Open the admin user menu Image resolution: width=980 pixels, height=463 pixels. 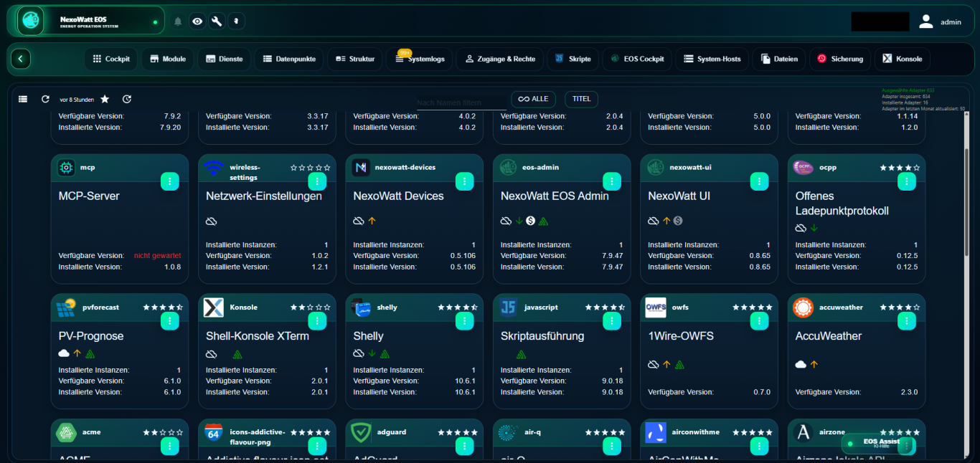point(940,22)
